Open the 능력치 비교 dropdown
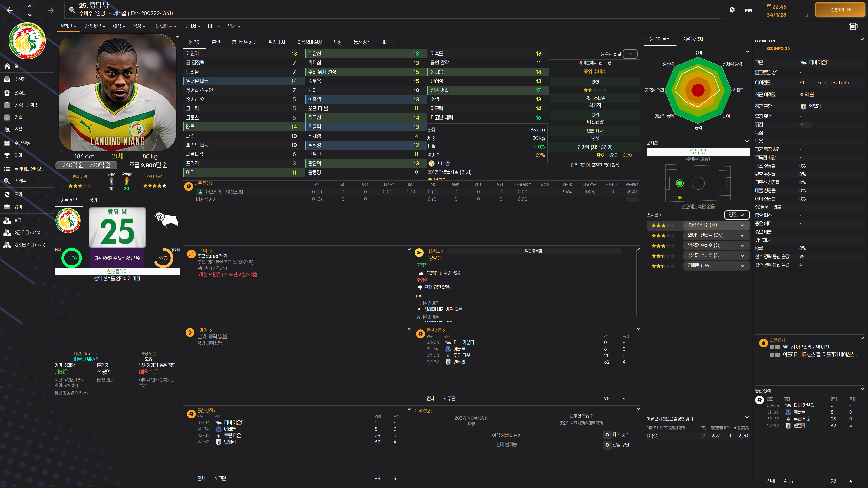868x488 pixels. tap(630, 54)
